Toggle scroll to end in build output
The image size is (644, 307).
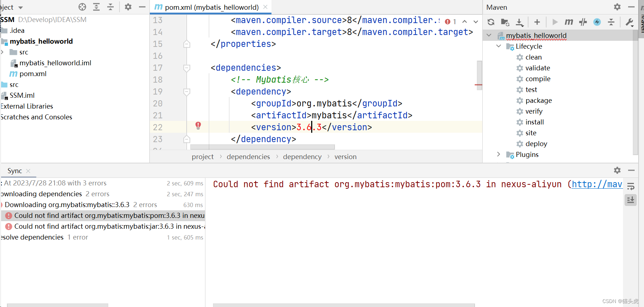(x=631, y=200)
